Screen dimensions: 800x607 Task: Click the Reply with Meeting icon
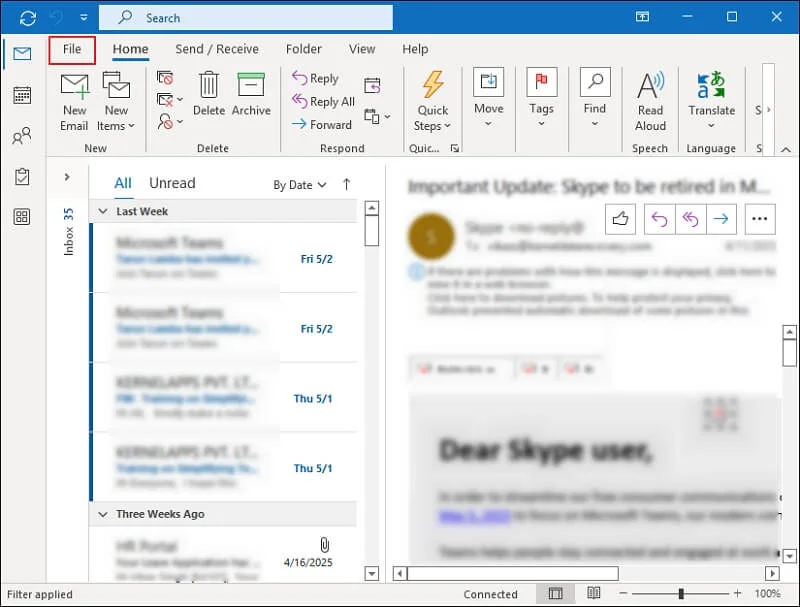[372, 85]
